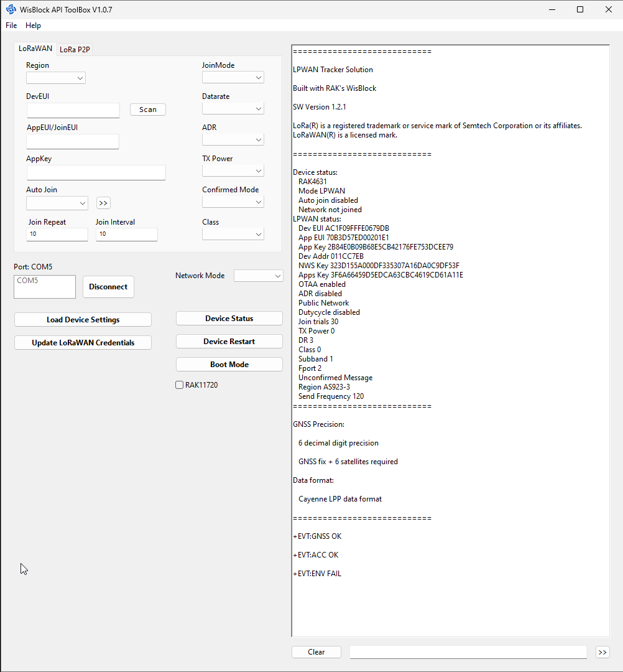The height and width of the screenshot is (672, 623).
Task: Click the WisBlock app icon in title bar
Action: coord(11,9)
